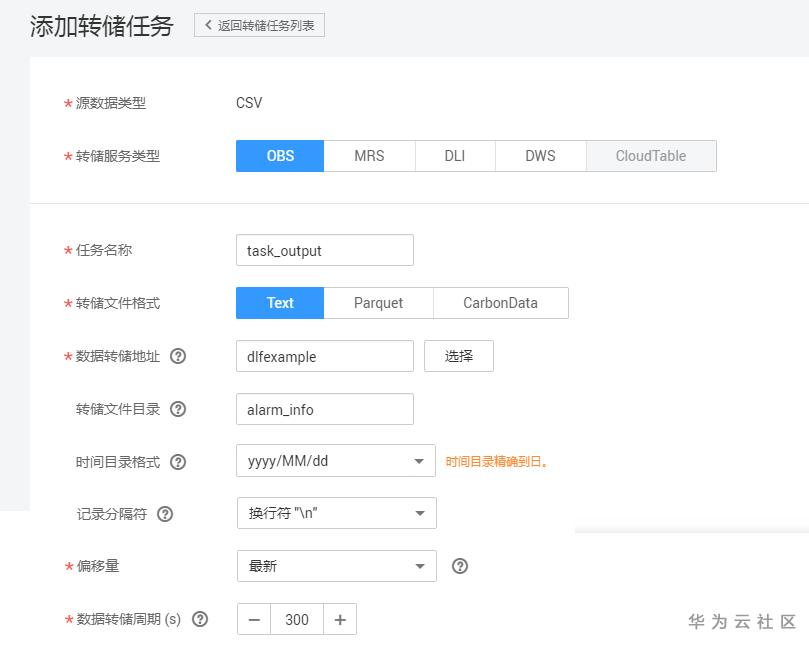Click the 源数据类型 label

point(111,103)
